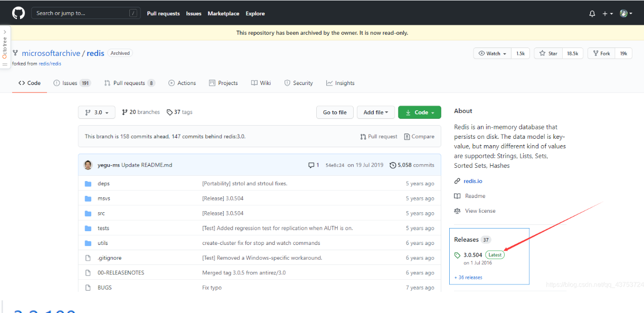This screenshot has width=644, height=313.
Task: Click the .gitignore file icon
Action: [x=88, y=258]
